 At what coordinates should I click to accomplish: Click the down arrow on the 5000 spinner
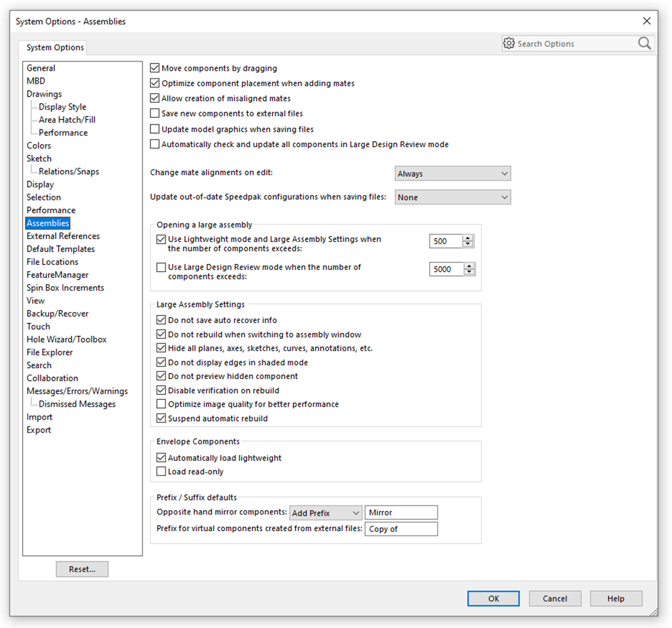[468, 272]
